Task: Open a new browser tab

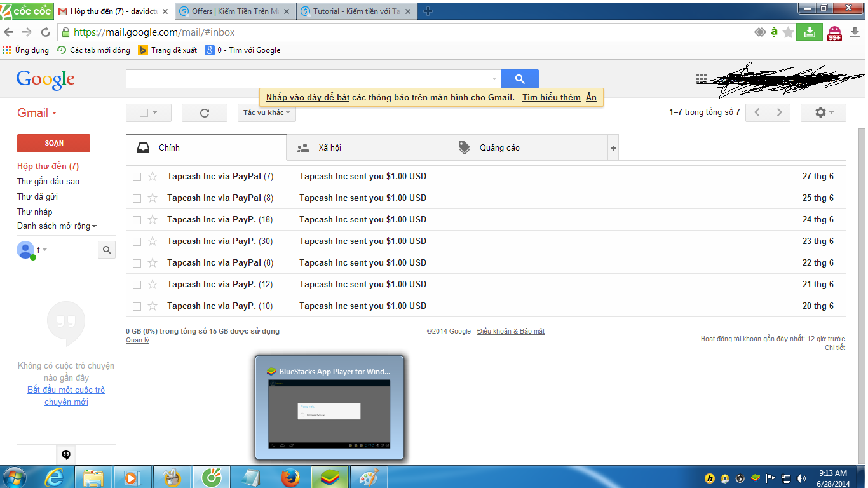Action: (x=428, y=11)
